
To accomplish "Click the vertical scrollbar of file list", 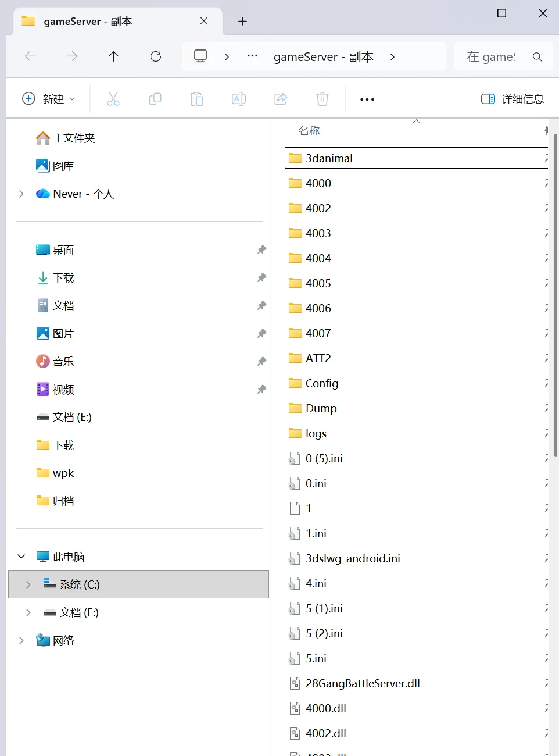I will point(556,295).
